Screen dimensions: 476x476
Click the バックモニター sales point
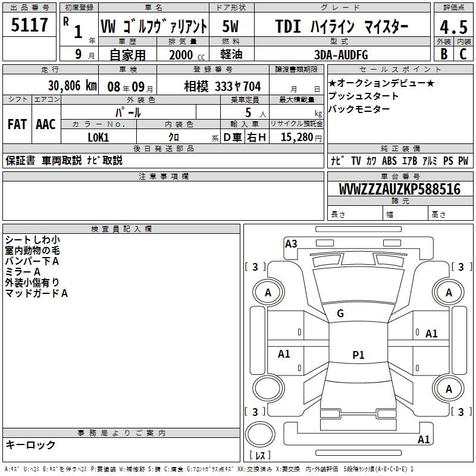359,109
